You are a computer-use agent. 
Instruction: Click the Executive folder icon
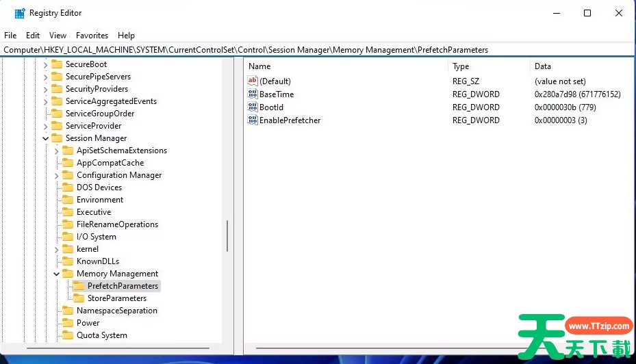point(68,212)
